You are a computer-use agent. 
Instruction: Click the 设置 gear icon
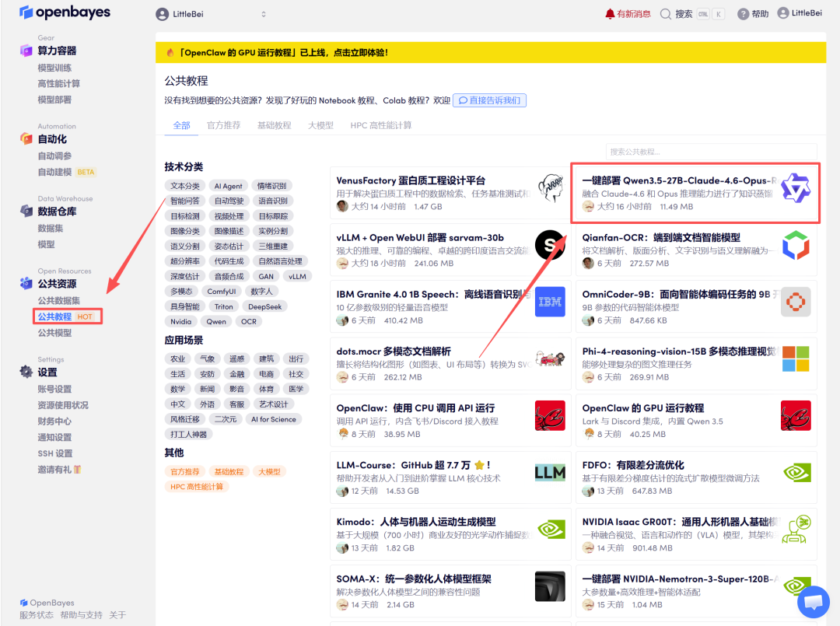click(x=26, y=372)
